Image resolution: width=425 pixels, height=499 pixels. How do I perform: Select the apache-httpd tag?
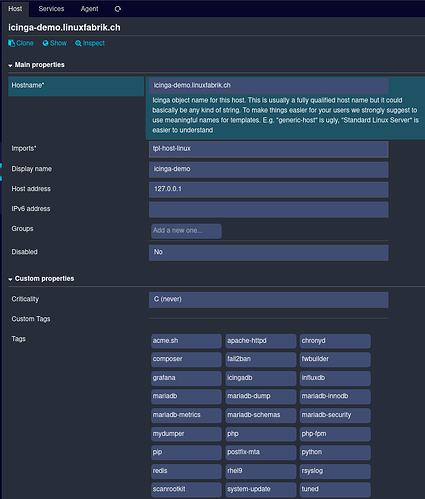(x=261, y=341)
